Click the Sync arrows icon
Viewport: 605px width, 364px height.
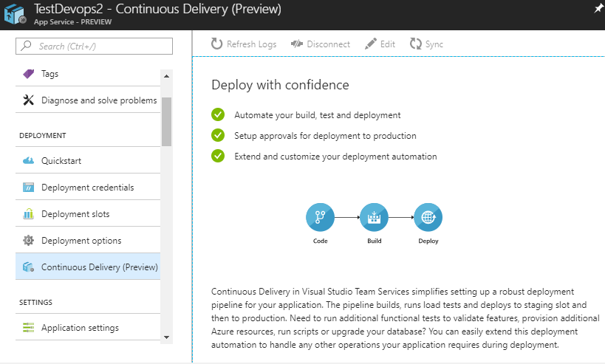416,44
